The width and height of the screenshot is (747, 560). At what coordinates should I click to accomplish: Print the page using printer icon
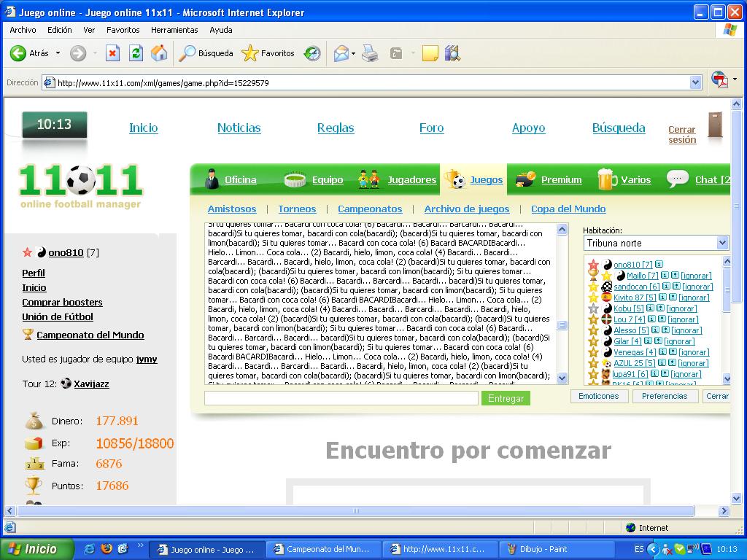click(x=370, y=53)
